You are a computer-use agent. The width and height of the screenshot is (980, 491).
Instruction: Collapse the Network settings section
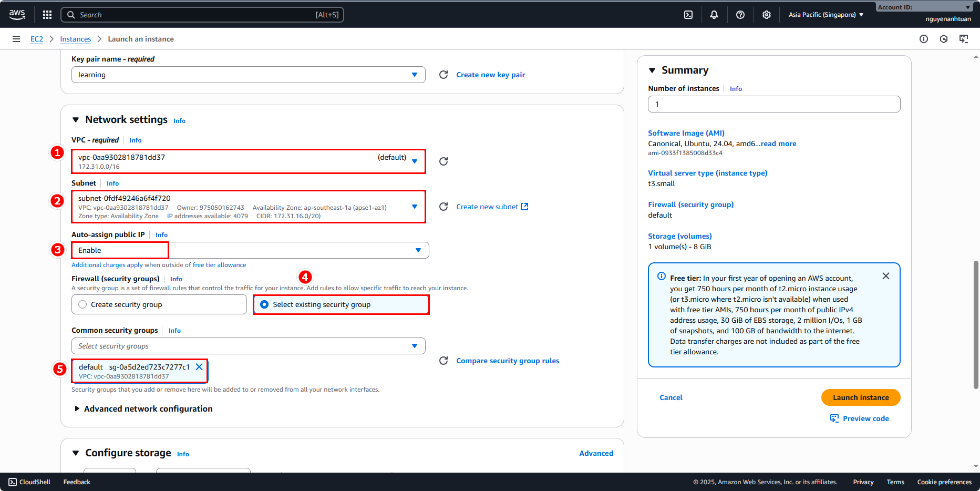(76, 120)
